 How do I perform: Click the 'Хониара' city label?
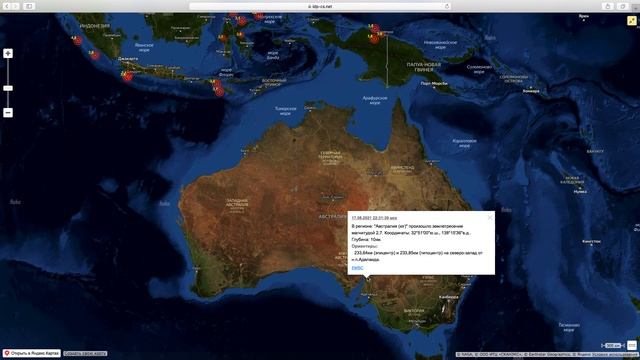tap(531, 91)
